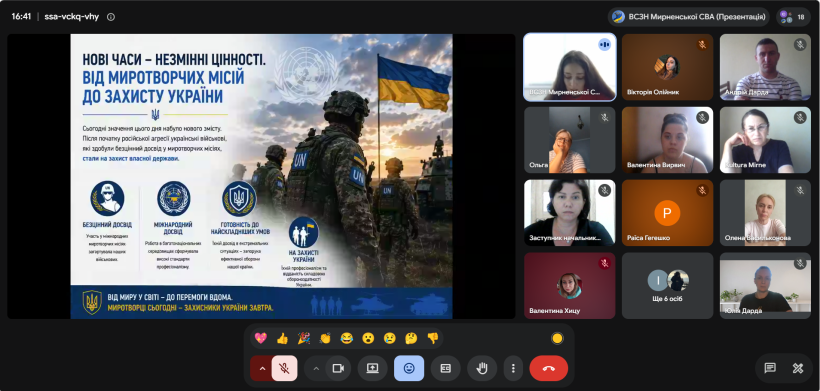This screenshot has width=820, height=391.
Task: Select the shared presentation slide
Action: (261, 176)
